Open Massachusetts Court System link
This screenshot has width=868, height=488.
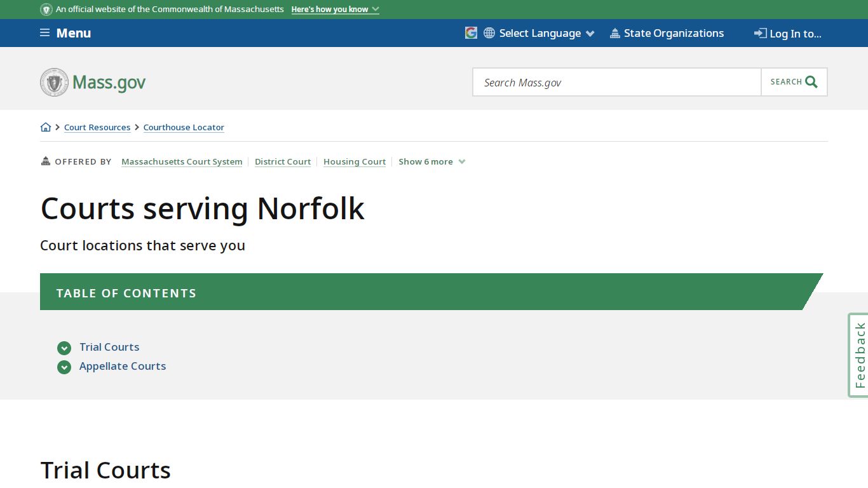(x=182, y=161)
